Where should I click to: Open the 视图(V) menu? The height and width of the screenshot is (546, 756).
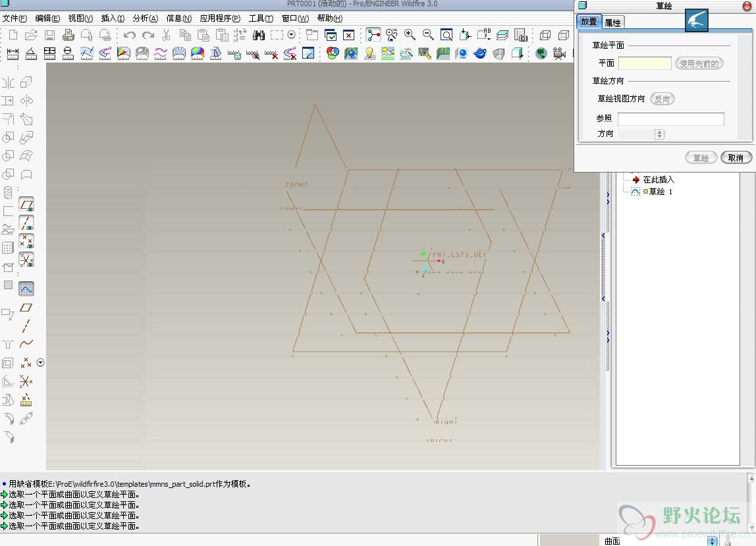pos(80,18)
